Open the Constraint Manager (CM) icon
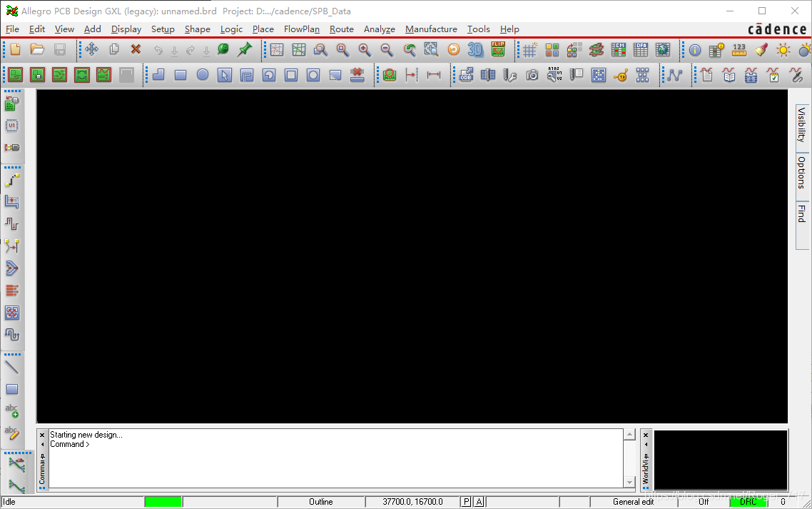 tap(618, 50)
